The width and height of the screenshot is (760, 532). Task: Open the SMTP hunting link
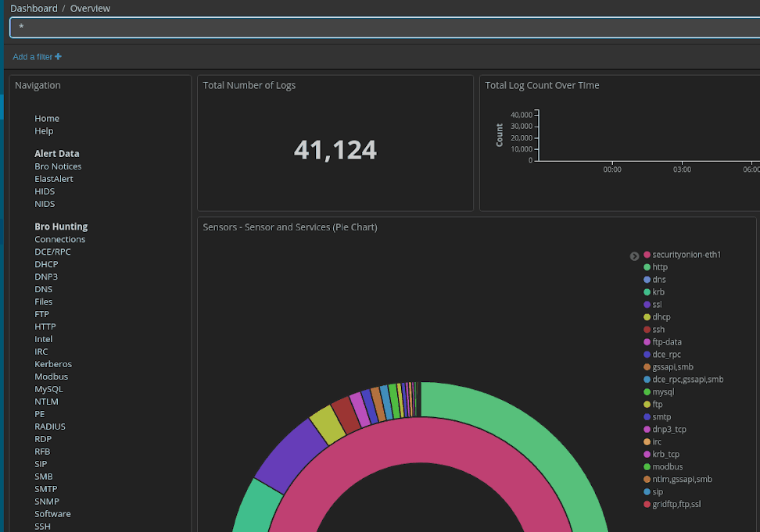(x=46, y=489)
